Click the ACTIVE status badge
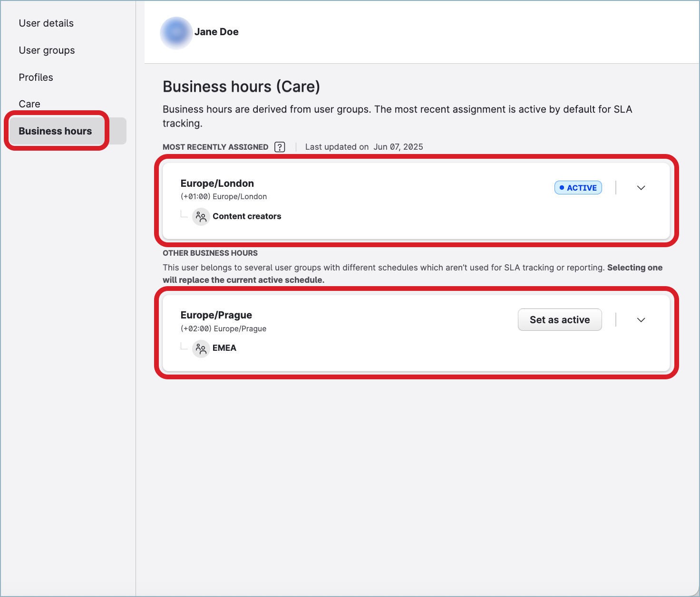 click(578, 188)
